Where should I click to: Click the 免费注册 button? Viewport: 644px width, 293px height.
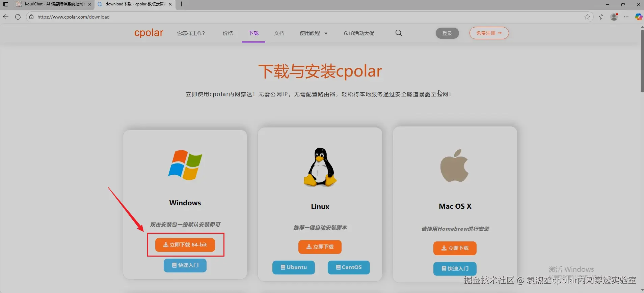pyautogui.click(x=489, y=33)
